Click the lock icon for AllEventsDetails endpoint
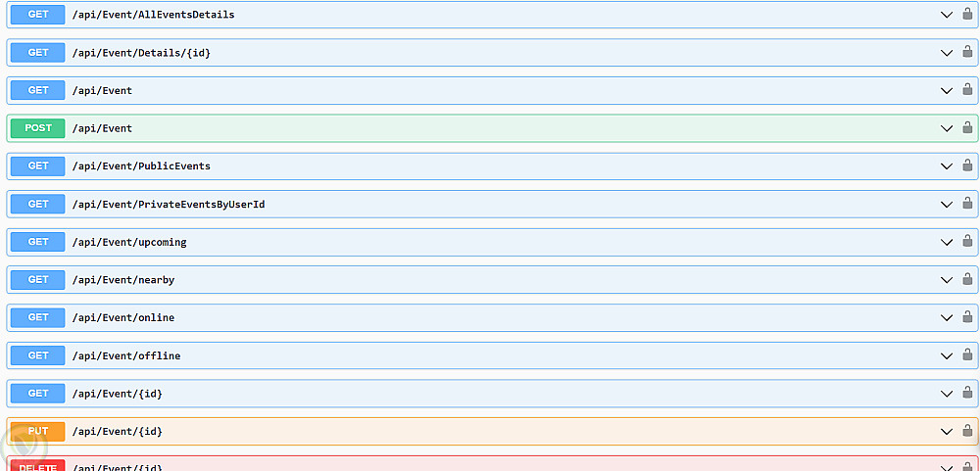Screen dimensions: 980x471 point(967,14)
